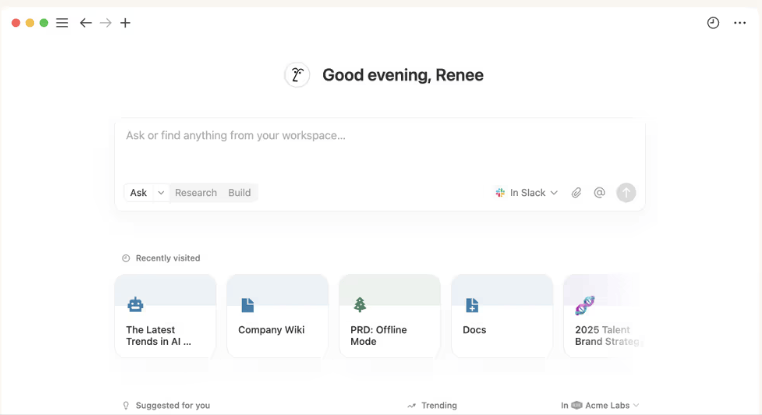Click the Acme Labs workspace icon
This screenshot has width=762, height=415.
(x=577, y=405)
